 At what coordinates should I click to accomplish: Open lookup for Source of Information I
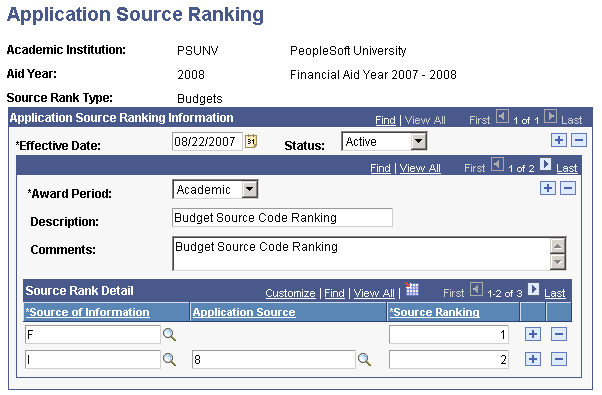169,360
